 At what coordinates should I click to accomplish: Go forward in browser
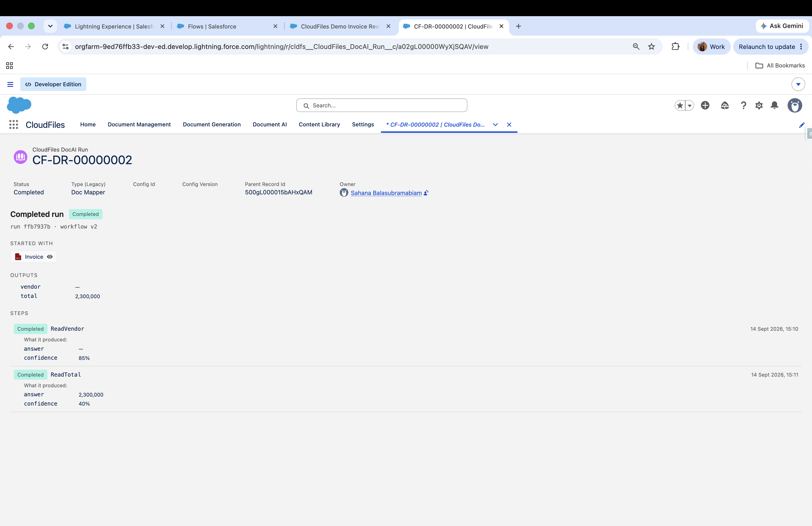(x=28, y=47)
